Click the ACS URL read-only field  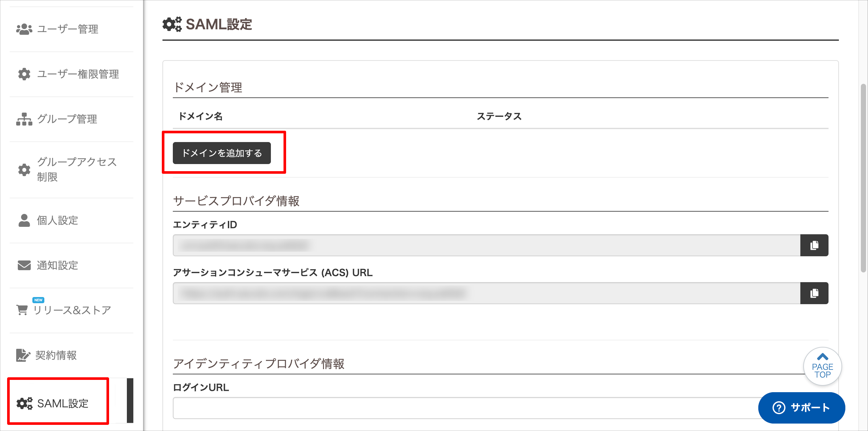coord(486,293)
